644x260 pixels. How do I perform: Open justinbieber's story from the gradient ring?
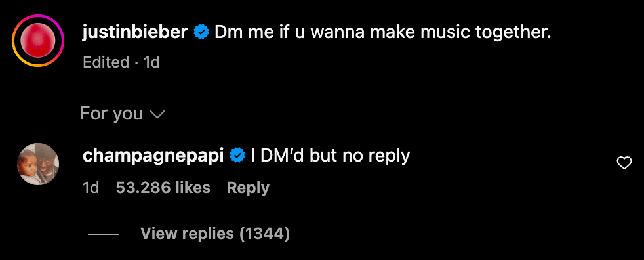38,40
